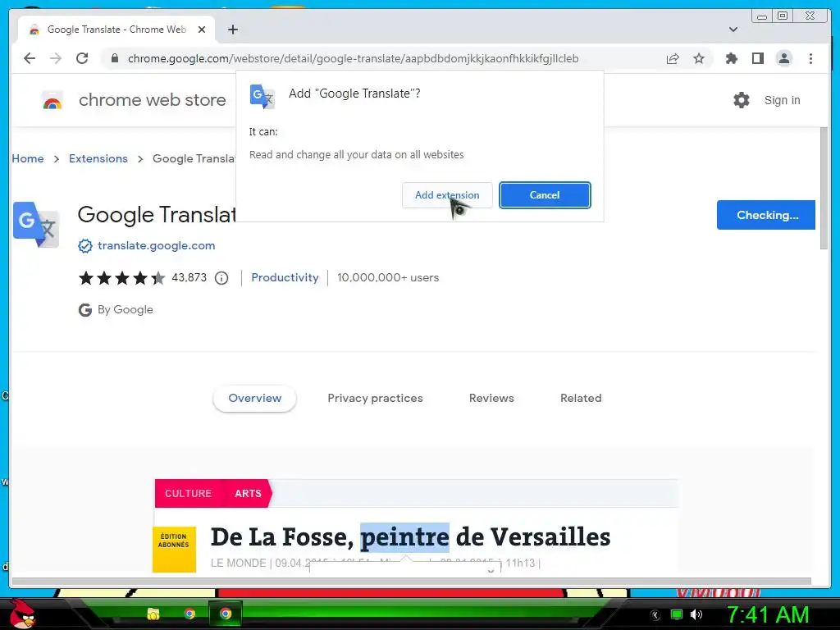Click the Chrome Web Store rainbow logo

pos(52,100)
